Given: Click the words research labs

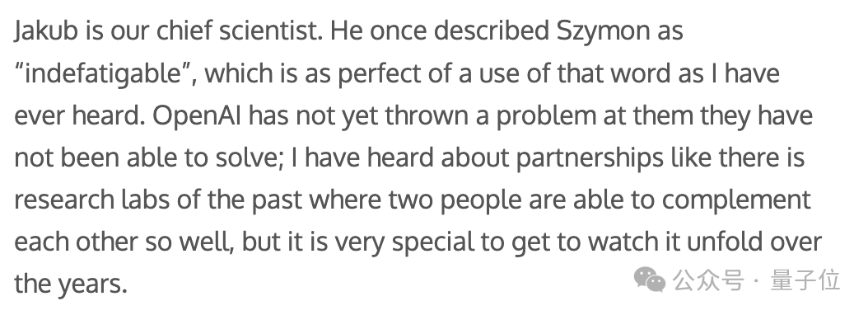Looking at the screenshot, I should tap(92, 200).
